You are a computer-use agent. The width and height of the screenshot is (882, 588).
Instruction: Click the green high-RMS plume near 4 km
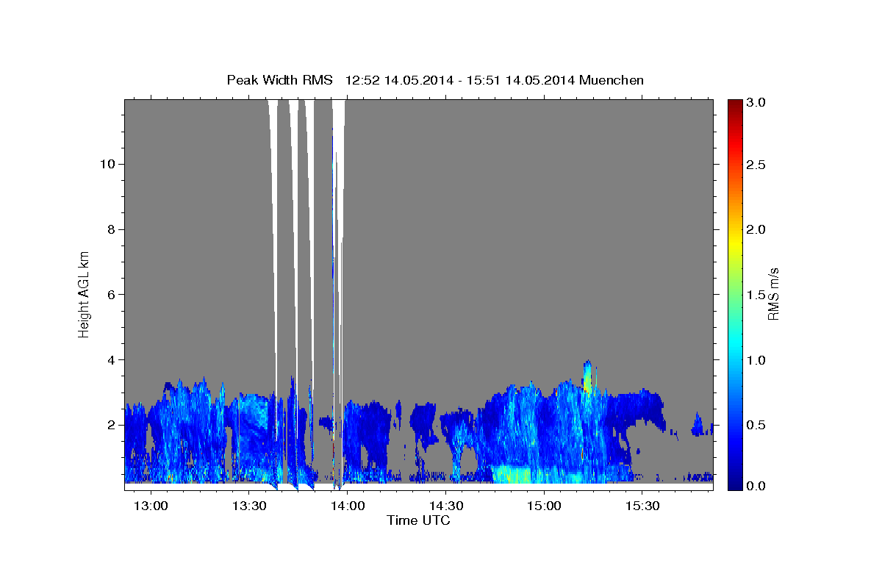click(587, 376)
